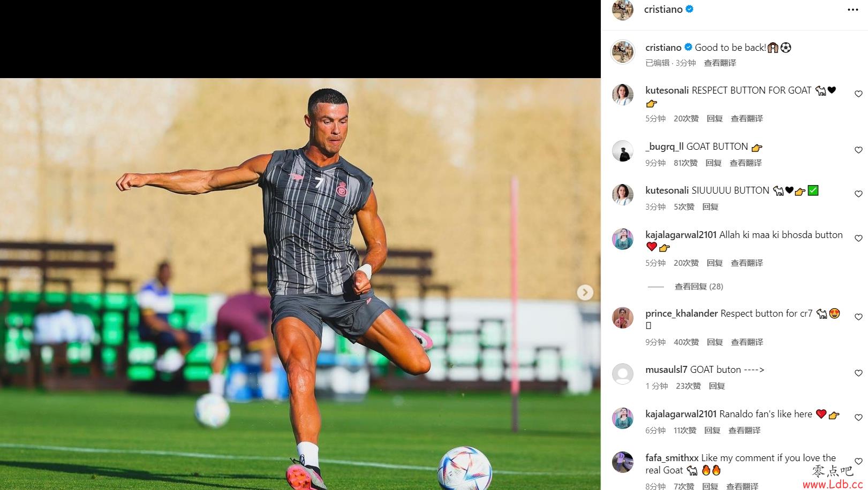Expand view replies (28) under kajalagarwal2101
Viewport: 868px width, 490px height.
tap(699, 287)
